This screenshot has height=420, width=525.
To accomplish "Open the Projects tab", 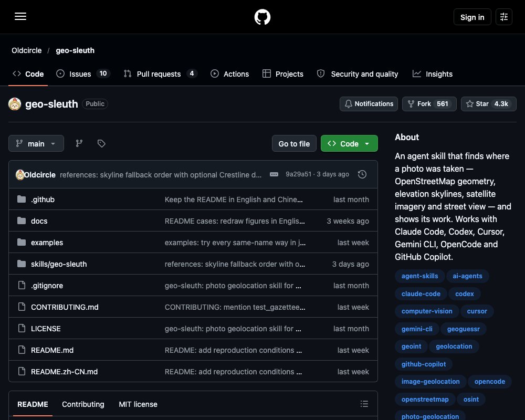I will [x=283, y=73].
